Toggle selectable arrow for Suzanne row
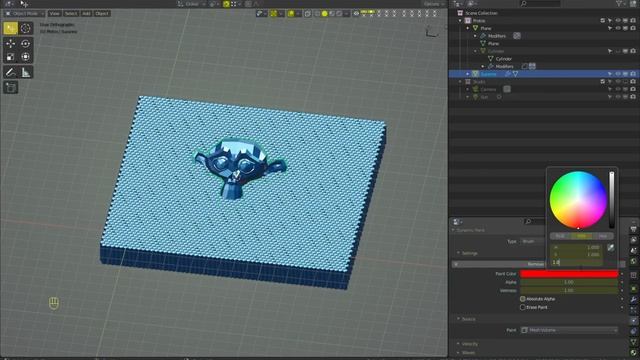The height and width of the screenshot is (360, 640). point(610,74)
